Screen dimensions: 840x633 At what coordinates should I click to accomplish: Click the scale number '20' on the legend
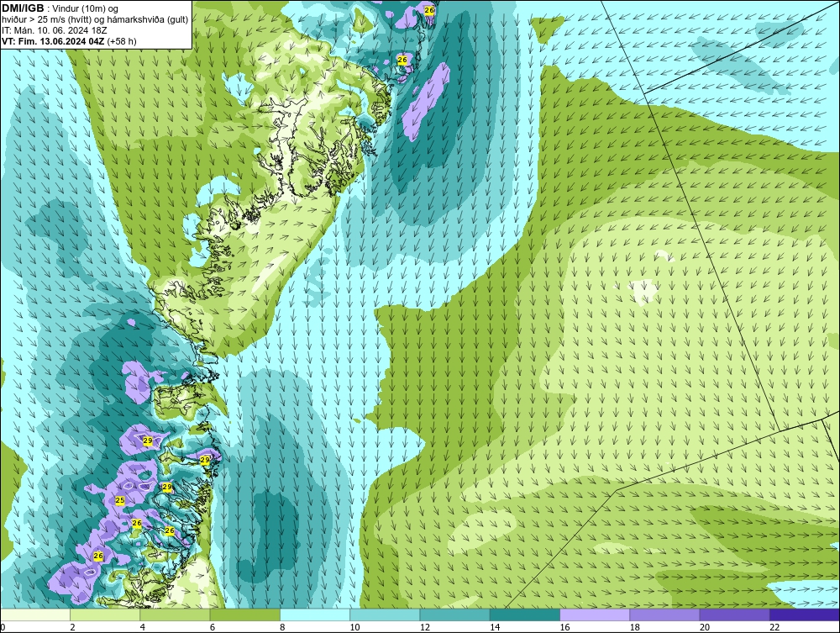pos(705,628)
